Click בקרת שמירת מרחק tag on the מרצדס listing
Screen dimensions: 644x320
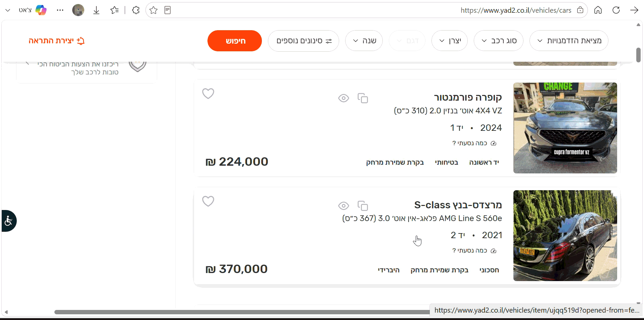click(x=439, y=270)
